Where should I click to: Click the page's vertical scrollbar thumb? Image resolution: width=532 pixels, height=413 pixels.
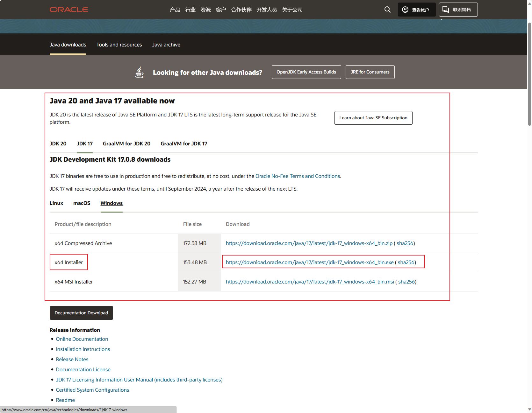(529, 73)
